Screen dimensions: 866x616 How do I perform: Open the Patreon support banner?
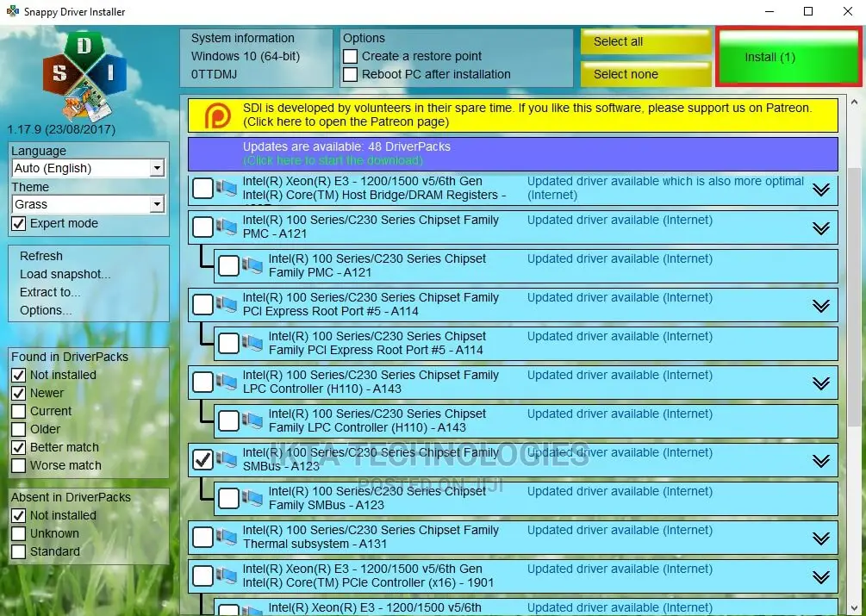coord(513,115)
